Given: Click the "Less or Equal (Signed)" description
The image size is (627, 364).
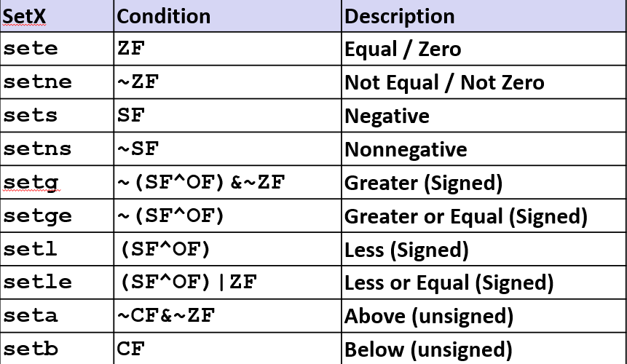Looking at the screenshot, I should tap(449, 282).
